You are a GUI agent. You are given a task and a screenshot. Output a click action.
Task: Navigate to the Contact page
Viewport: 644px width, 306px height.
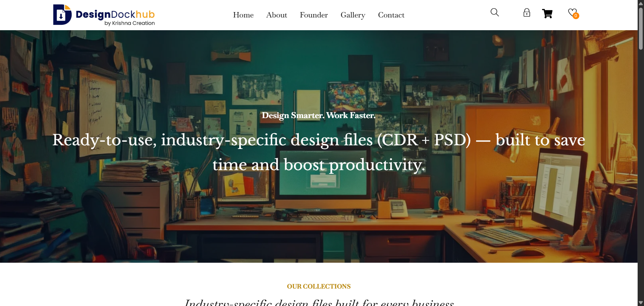click(391, 15)
